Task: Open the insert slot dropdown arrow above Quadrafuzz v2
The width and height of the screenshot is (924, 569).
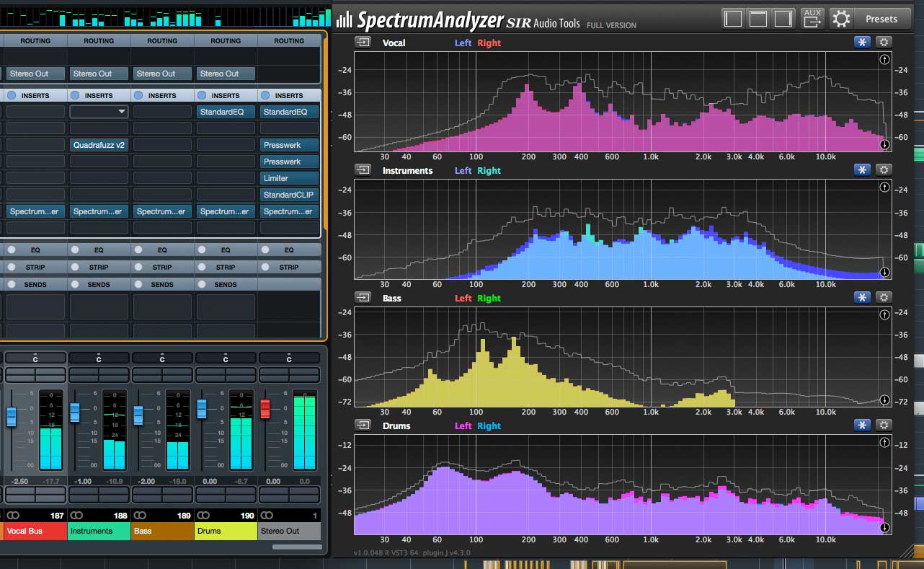Action: click(121, 112)
